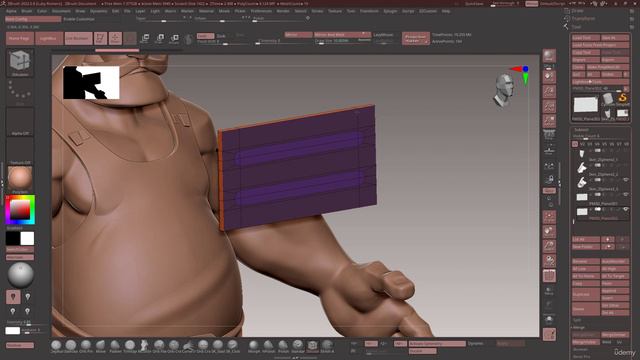Click the bottom-most right shelf icon
Screen dimensions: 640x360
click(x=549, y=334)
